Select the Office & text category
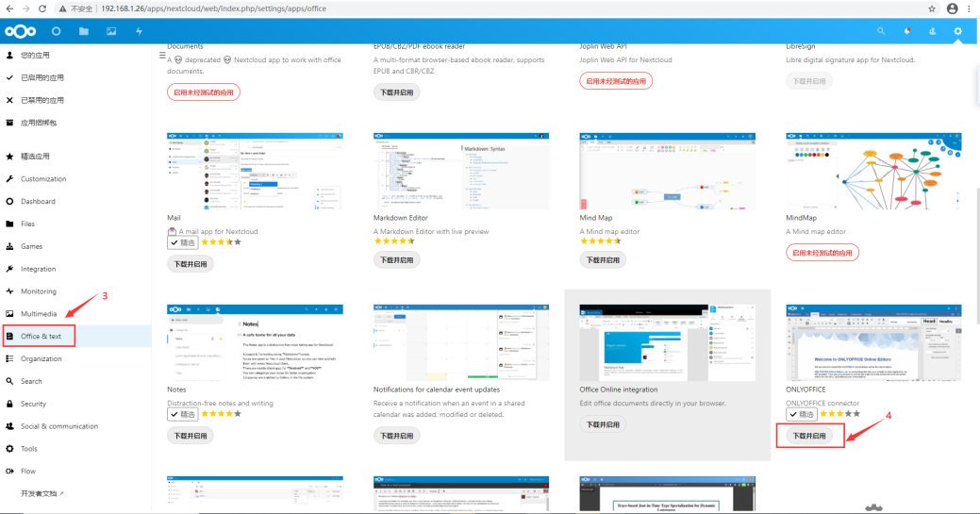The height and width of the screenshot is (514, 980). [x=41, y=336]
